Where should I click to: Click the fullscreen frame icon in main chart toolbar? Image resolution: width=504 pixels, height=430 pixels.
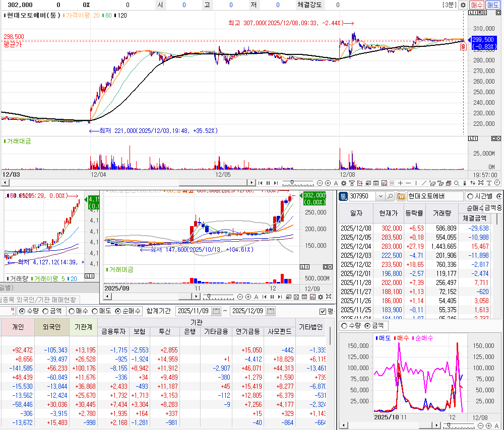480,183
